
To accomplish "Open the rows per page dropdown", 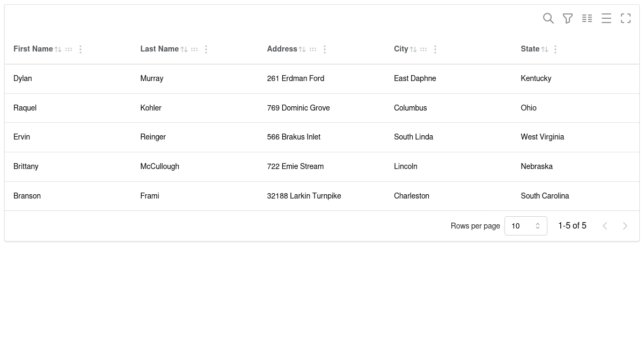I will pos(526,226).
